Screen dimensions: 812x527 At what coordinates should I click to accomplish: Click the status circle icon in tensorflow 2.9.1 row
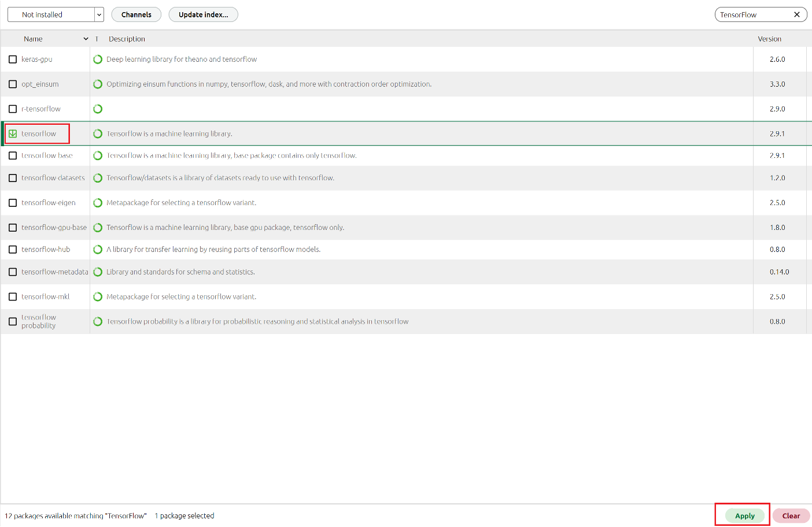[98, 134]
